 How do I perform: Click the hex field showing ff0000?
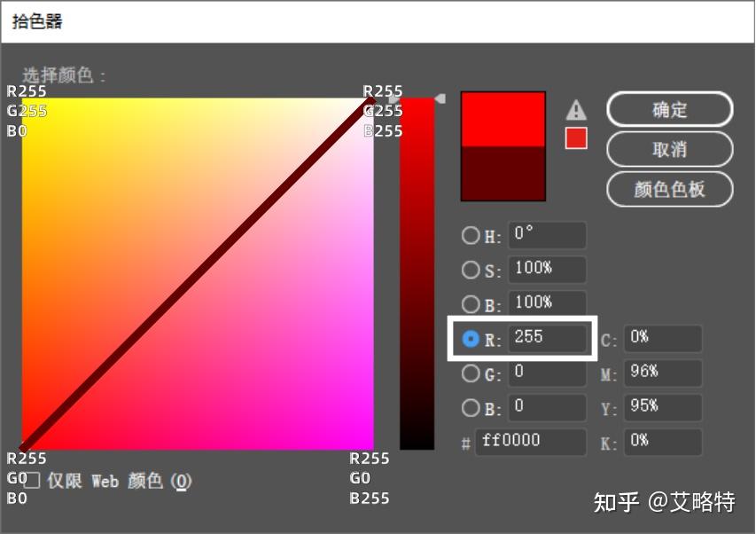(530, 441)
